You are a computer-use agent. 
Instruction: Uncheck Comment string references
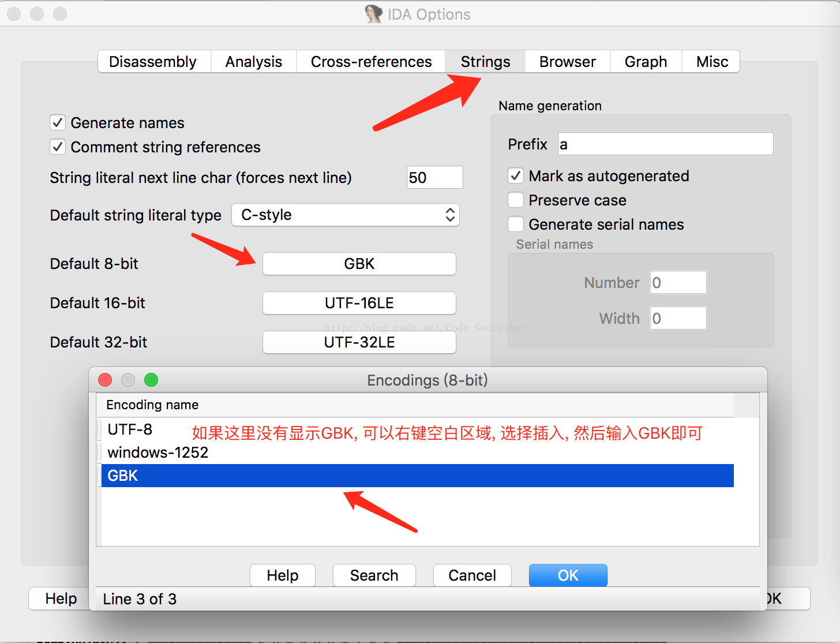(58, 147)
